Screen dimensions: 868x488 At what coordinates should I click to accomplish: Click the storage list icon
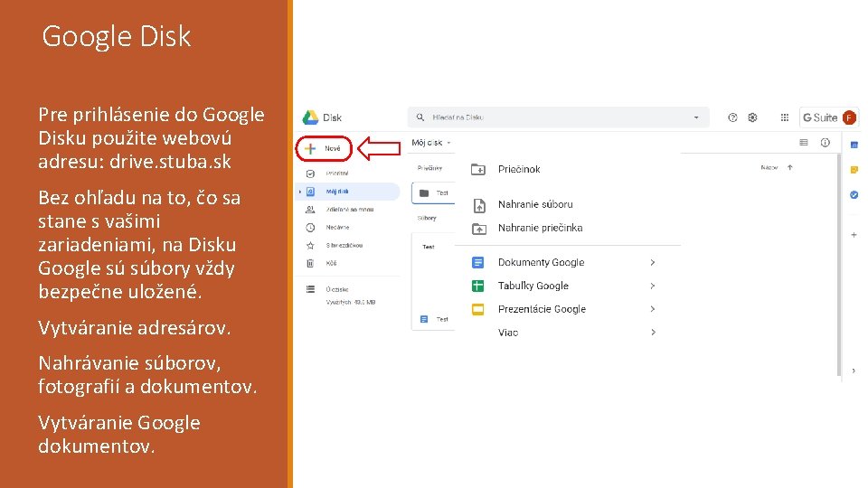pyautogui.click(x=310, y=289)
